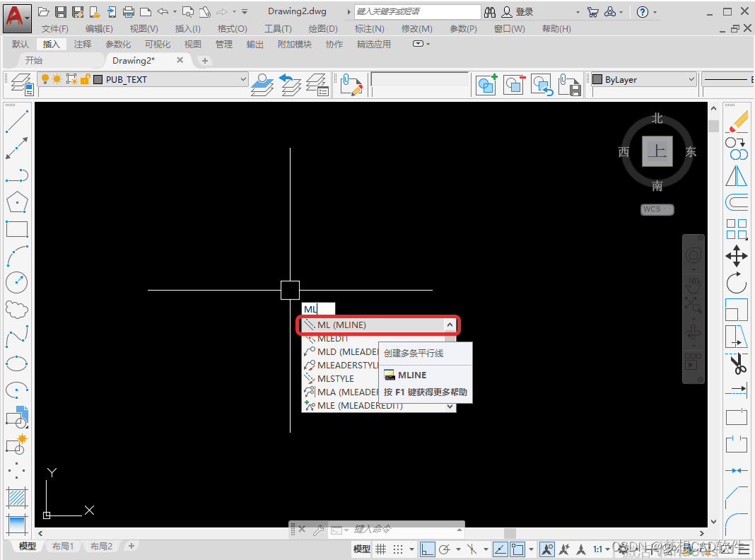The height and width of the screenshot is (560, 755).
Task: Select the Trim scissors tool
Action: (x=736, y=363)
